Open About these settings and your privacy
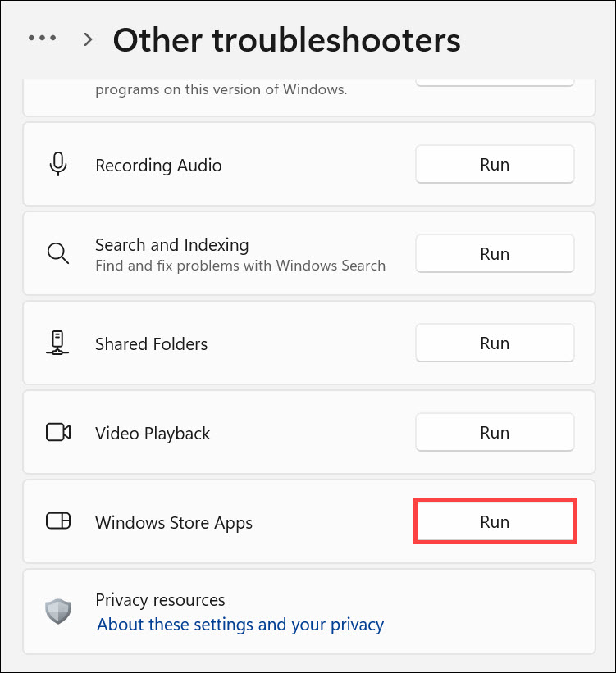Viewport: 616px width, 673px height. (240, 625)
